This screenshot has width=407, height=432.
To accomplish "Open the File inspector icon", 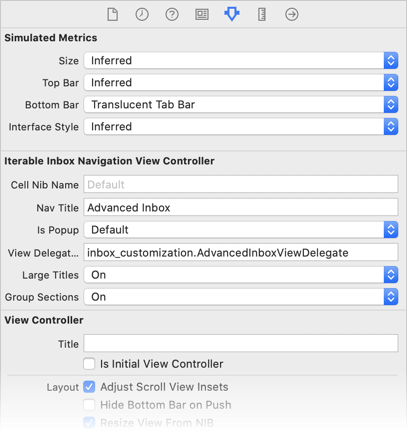I will 112,14.
